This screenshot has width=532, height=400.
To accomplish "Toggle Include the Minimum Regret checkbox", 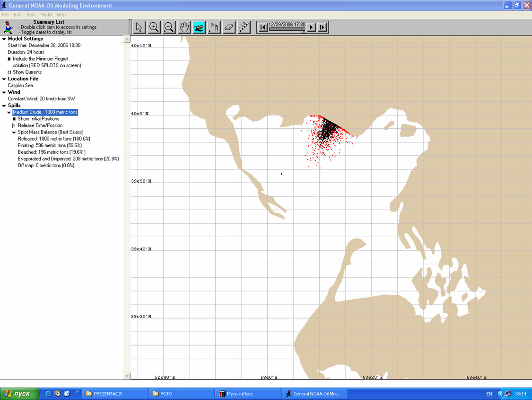I will click(x=9, y=59).
